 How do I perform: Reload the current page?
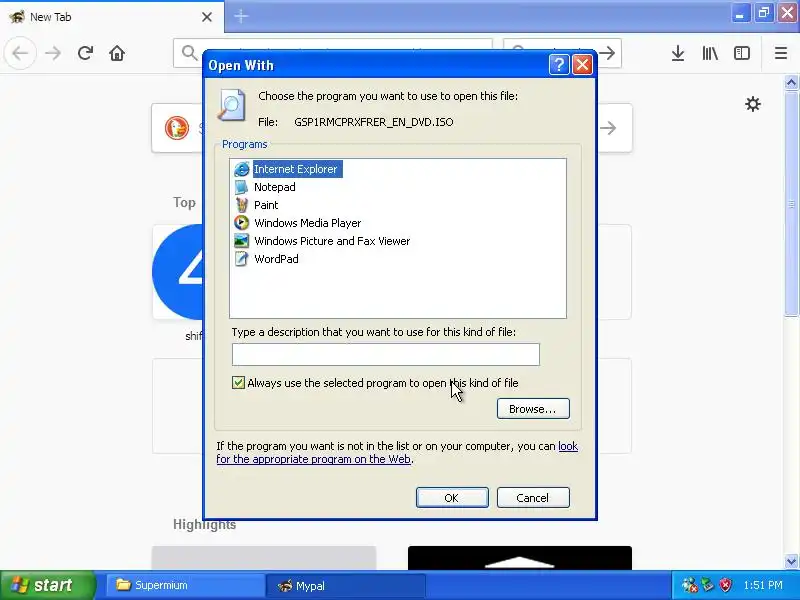(x=85, y=53)
